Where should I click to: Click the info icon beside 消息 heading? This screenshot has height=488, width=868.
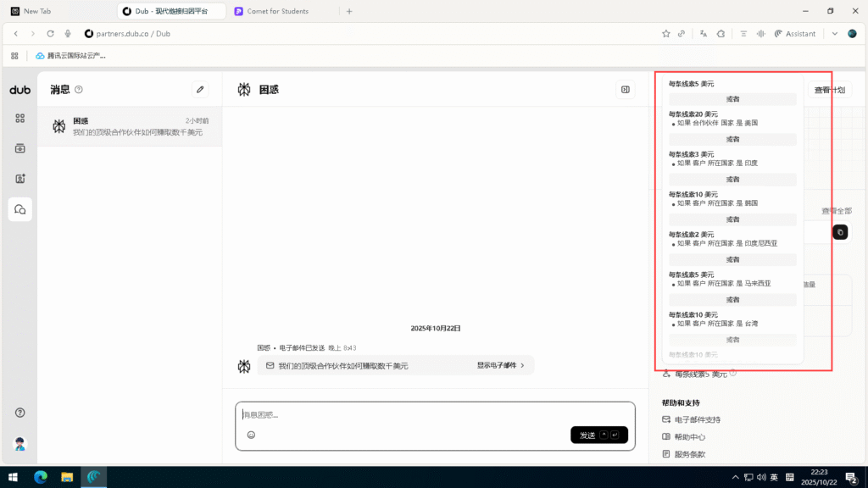click(x=79, y=89)
